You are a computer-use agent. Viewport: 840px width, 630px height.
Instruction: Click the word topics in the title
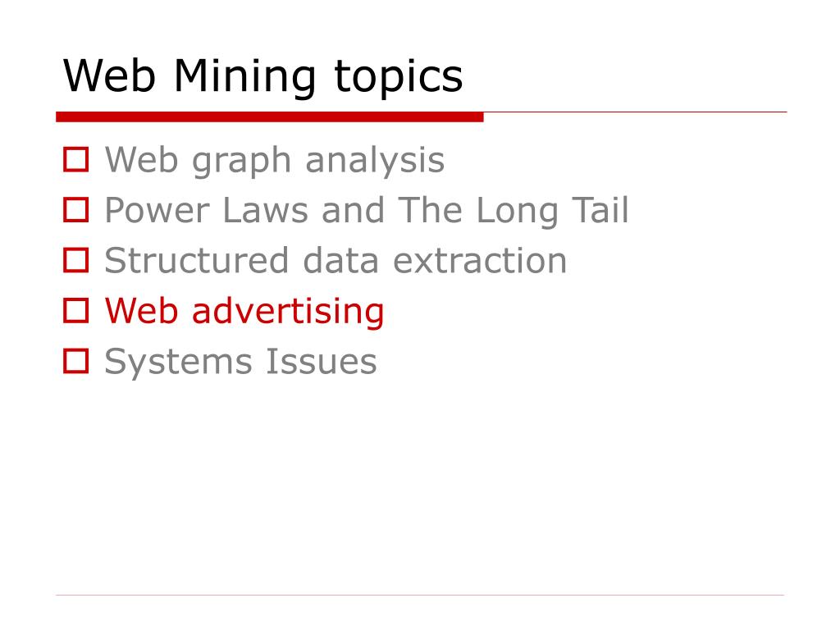click(x=398, y=78)
